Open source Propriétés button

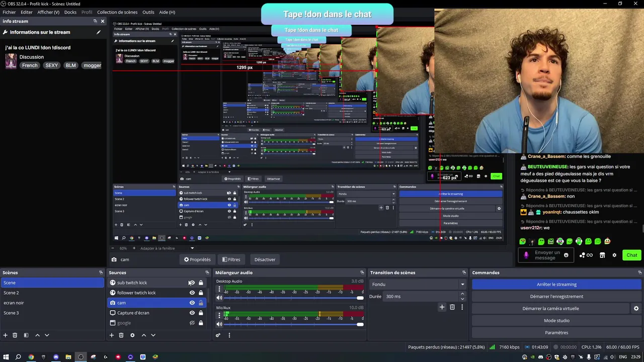(197, 259)
